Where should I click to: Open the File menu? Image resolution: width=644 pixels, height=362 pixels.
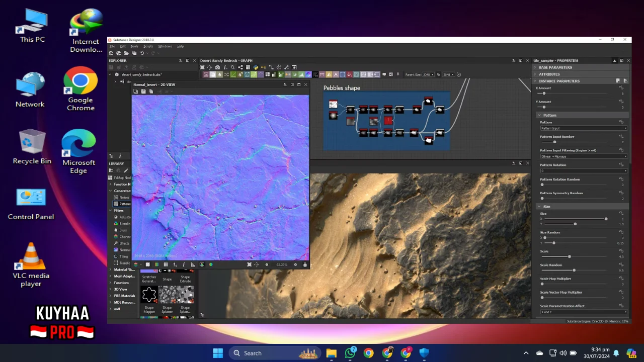coord(112,46)
